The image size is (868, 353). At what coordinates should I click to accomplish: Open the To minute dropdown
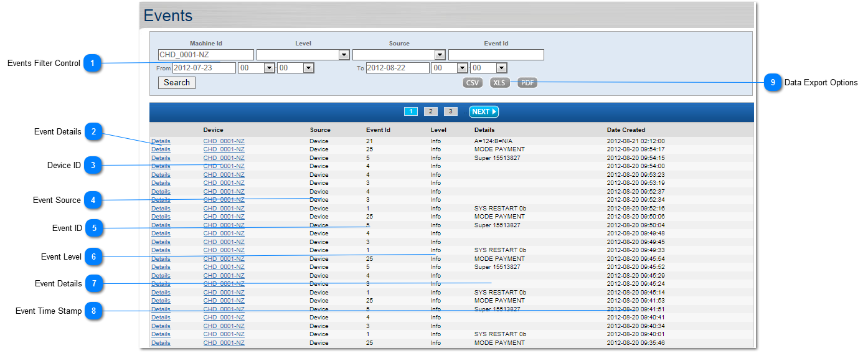point(501,68)
